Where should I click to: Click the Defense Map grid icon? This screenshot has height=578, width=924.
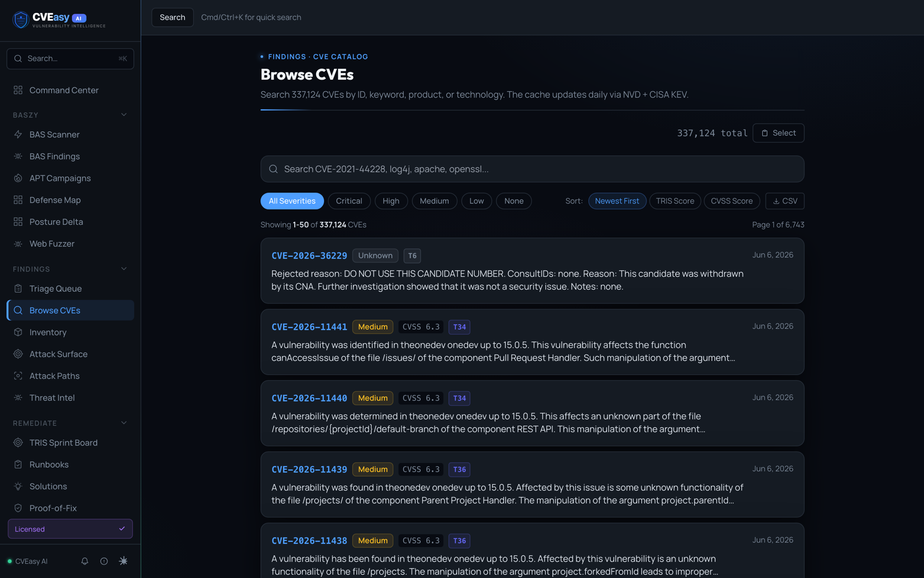click(x=18, y=200)
